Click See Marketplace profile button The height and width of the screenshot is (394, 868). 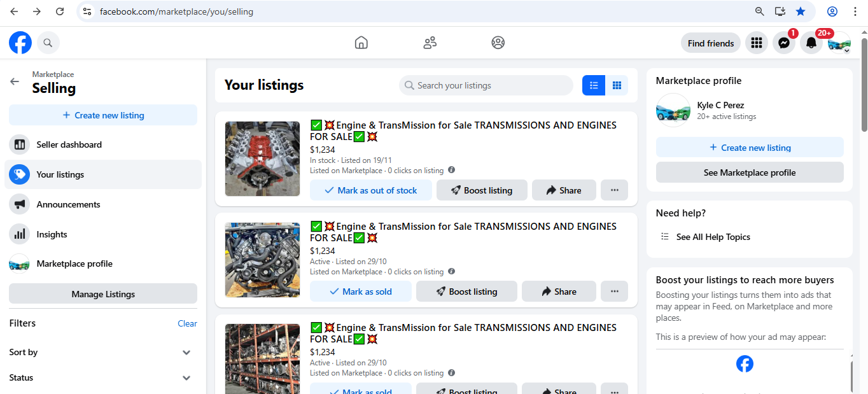click(x=750, y=172)
